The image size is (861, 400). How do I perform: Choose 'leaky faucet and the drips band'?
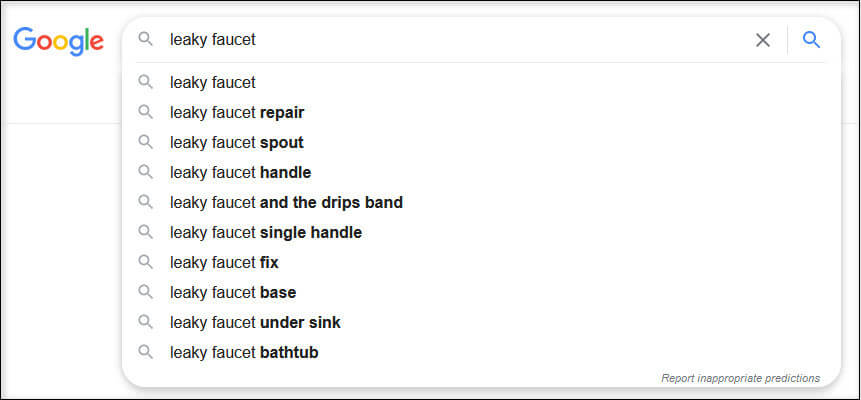(x=481, y=202)
